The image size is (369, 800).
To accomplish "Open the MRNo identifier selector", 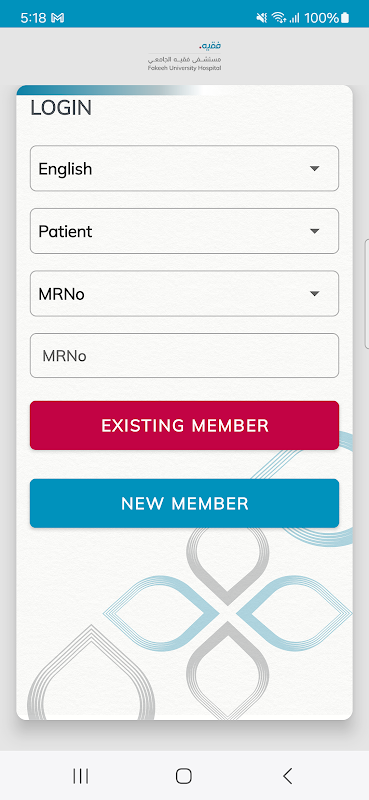I will coord(184,293).
